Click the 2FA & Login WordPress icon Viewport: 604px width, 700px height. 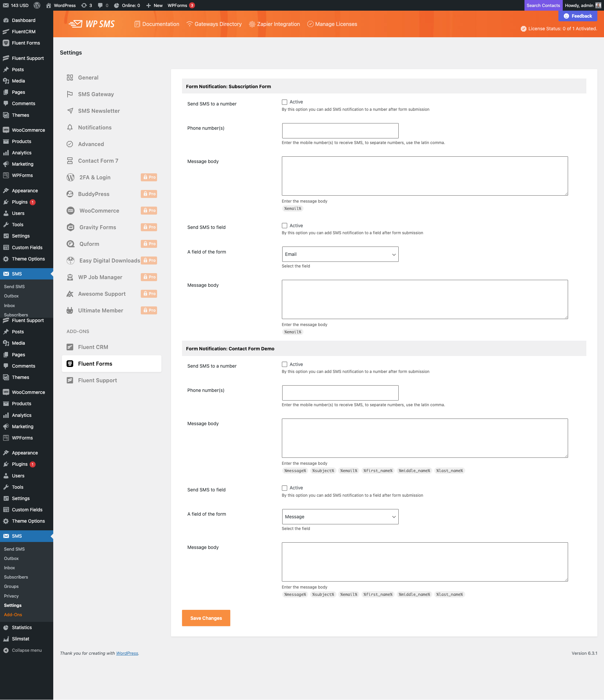pos(71,177)
